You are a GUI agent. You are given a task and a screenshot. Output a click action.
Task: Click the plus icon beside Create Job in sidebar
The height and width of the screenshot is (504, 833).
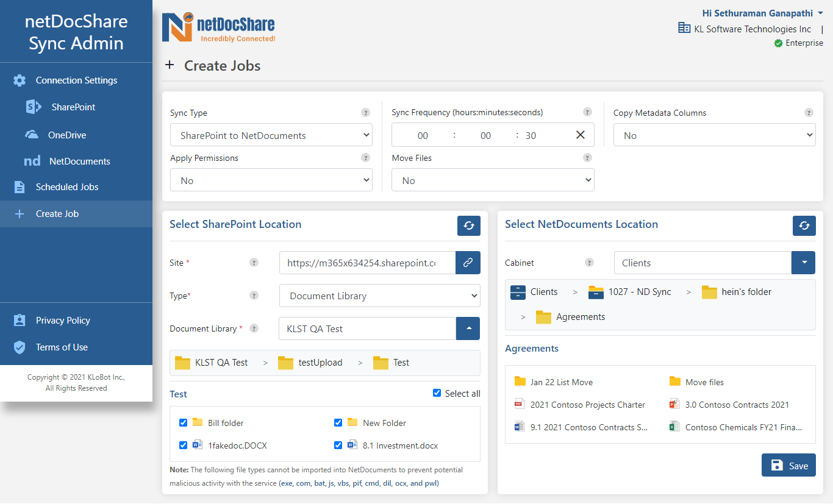point(20,214)
